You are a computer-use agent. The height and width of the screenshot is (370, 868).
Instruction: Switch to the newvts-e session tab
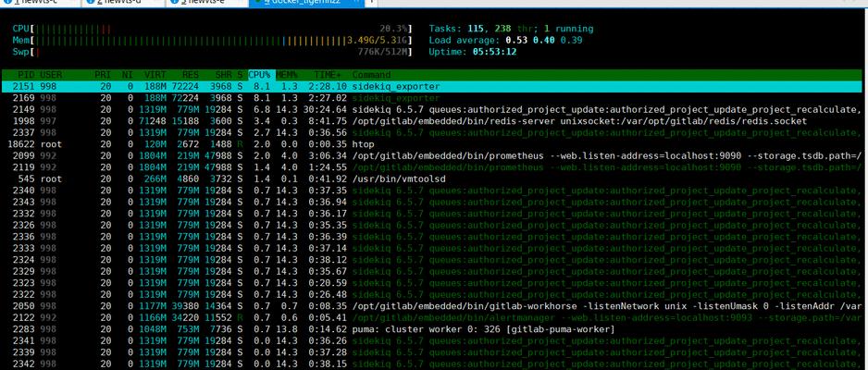[x=206, y=3]
